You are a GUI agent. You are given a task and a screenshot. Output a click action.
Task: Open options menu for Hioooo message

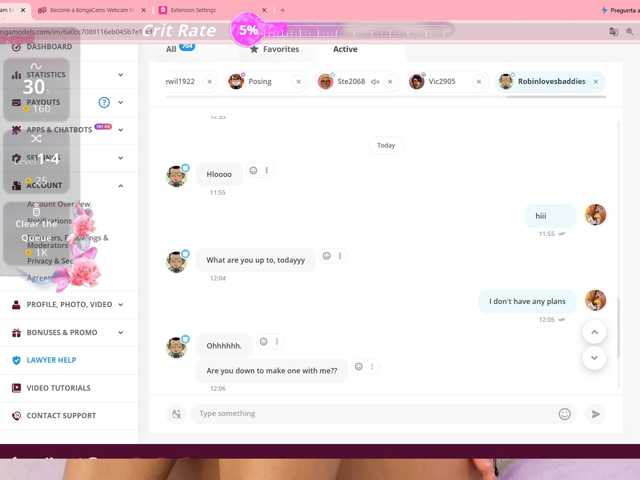[267, 171]
